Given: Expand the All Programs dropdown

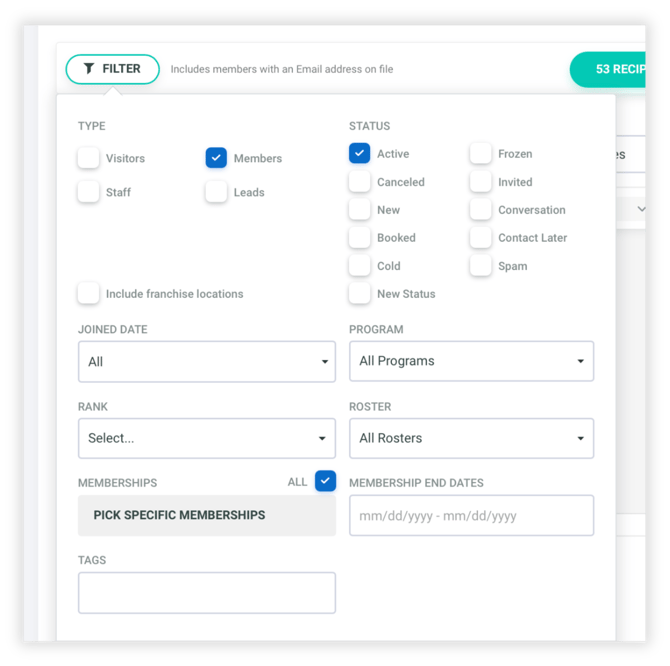Looking at the screenshot, I should [x=471, y=361].
